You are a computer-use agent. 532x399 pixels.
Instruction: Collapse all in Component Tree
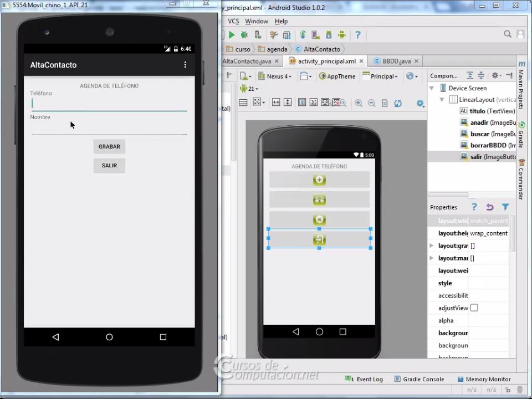point(481,75)
